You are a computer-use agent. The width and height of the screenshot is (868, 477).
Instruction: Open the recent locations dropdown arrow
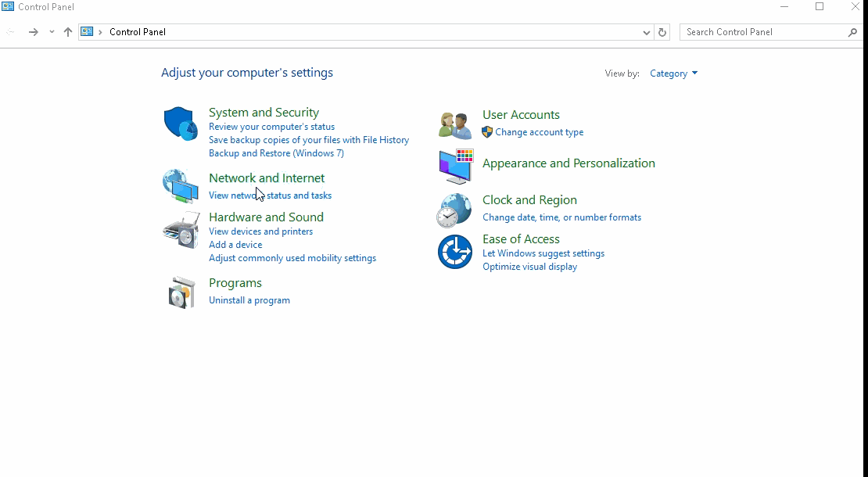[x=52, y=32]
